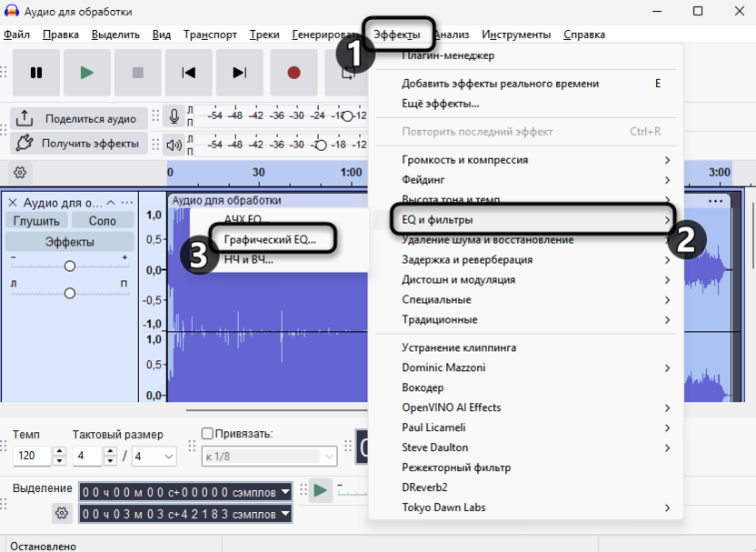Screen dimensions: 756x552
Task: Open the clip options three-dot menu
Action: (715, 201)
